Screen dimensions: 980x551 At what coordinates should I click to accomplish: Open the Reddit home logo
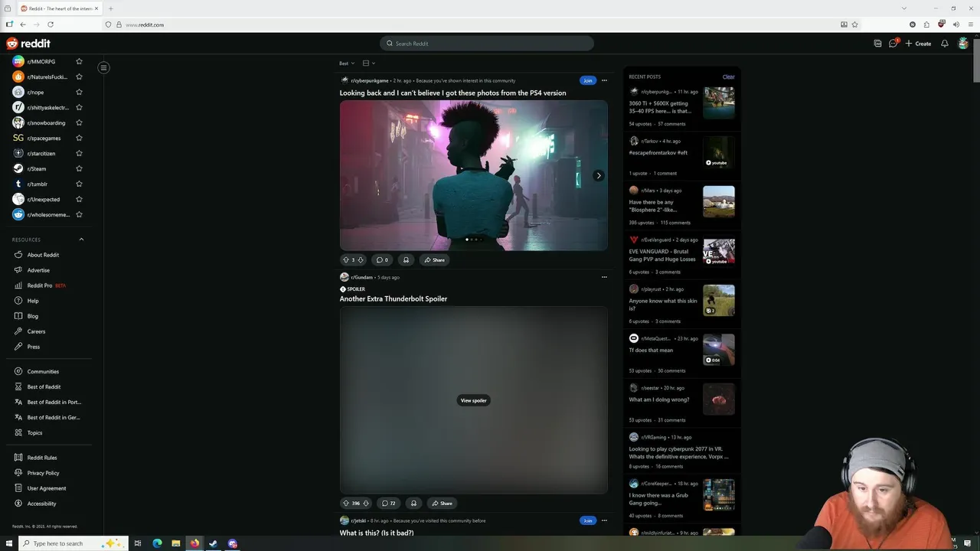click(28, 44)
